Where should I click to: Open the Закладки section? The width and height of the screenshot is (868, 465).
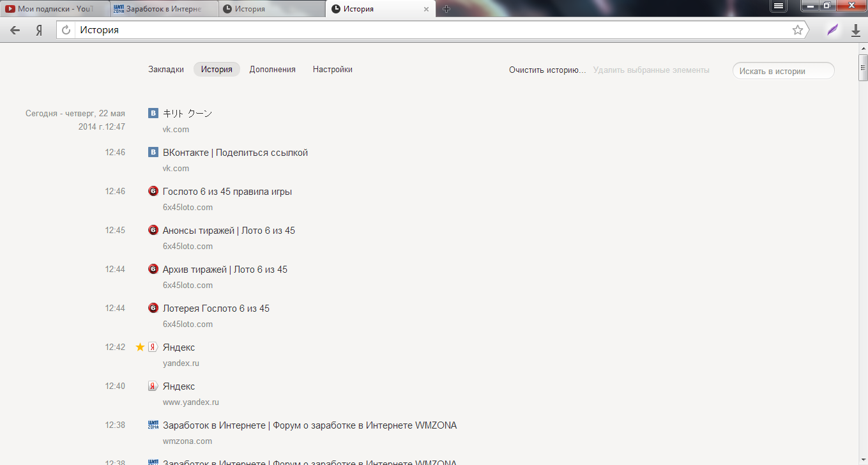point(166,69)
